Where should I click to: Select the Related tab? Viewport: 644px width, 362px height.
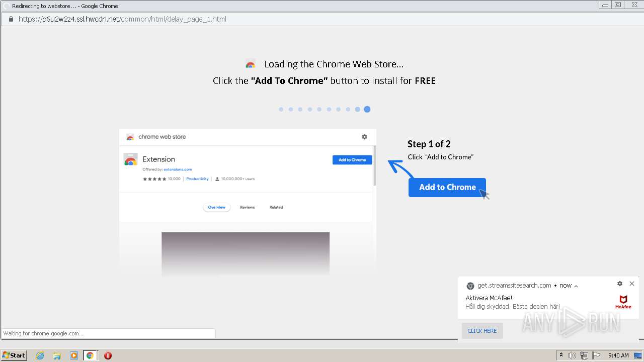click(276, 207)
